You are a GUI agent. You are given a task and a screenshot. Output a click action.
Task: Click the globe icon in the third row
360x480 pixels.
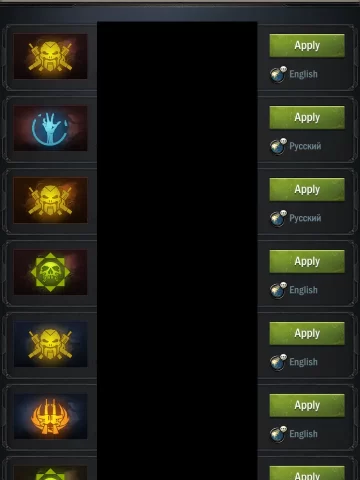pos(278,218)
